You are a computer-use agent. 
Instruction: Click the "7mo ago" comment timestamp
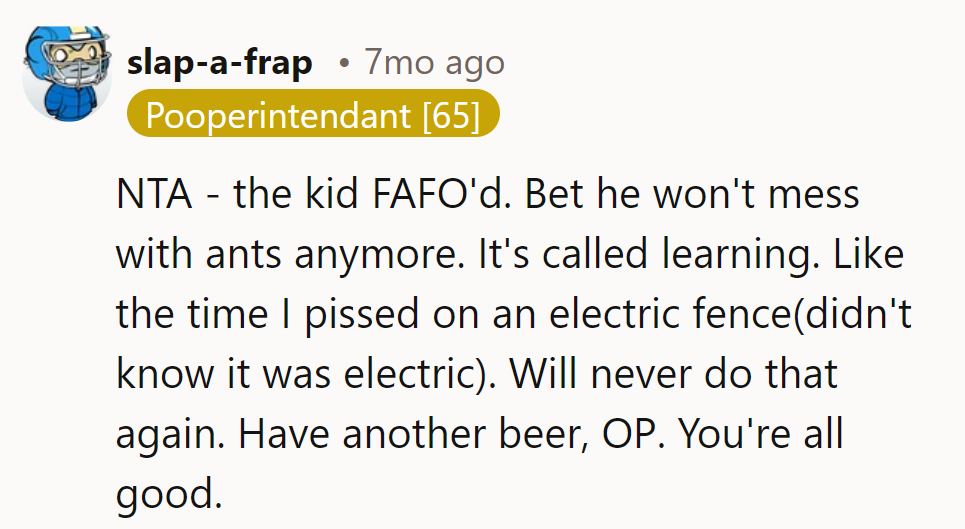(434, 64)
